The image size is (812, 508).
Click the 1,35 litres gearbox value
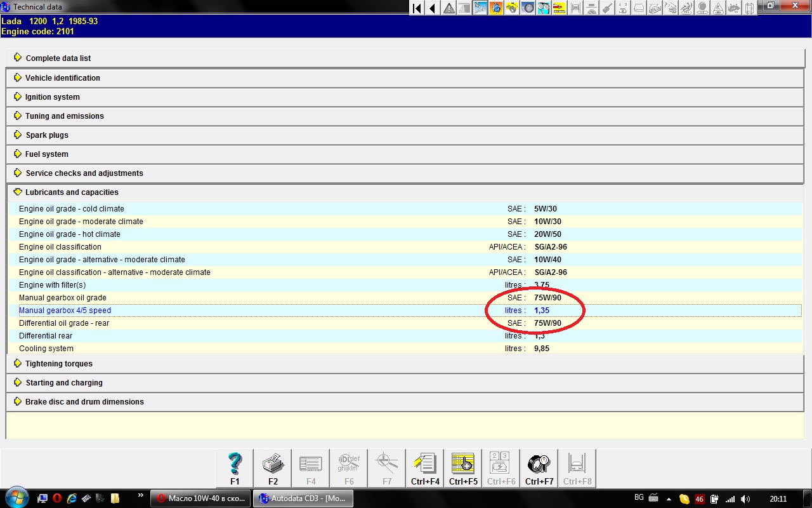[x=542, y=311]
